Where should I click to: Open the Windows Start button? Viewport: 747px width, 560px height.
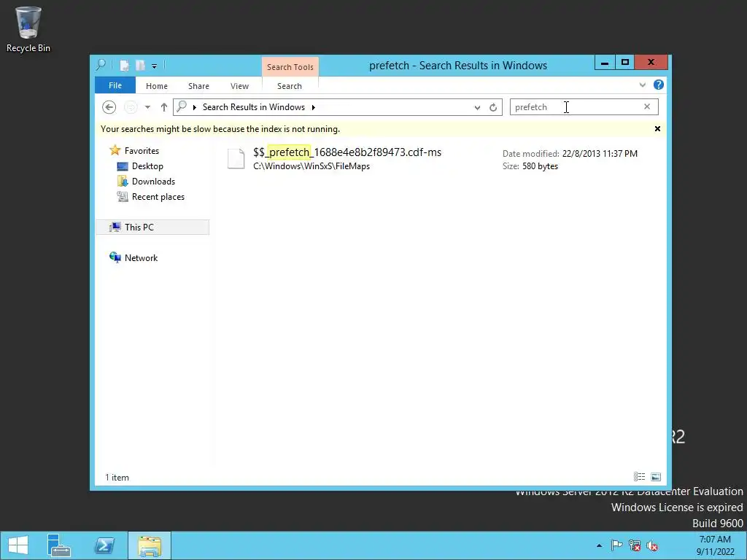[18, 545]
